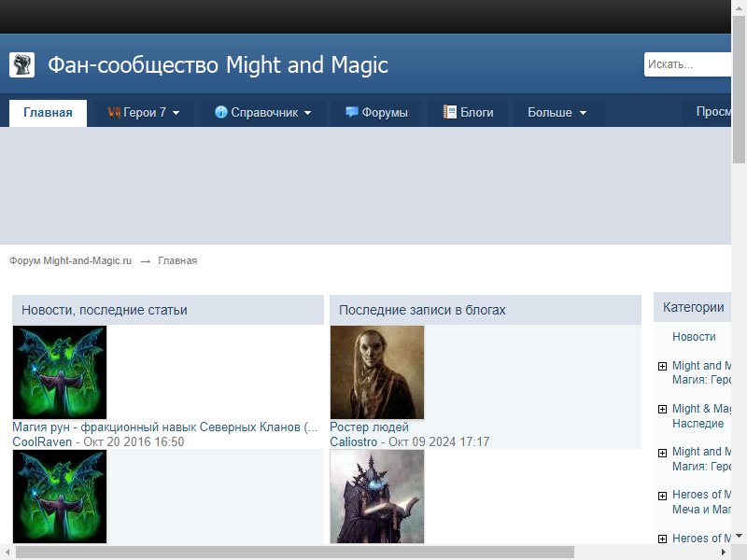Open the Ростер людей blog post
This screenshot has height=560, width=747.
(369, 427)
